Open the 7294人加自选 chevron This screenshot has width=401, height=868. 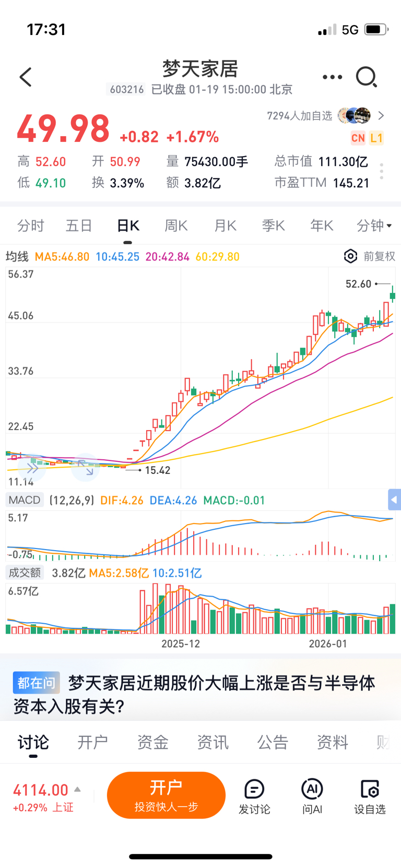381,115
